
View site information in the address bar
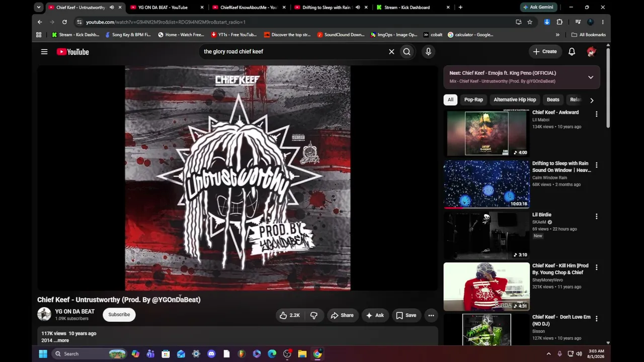coord(79,22)
